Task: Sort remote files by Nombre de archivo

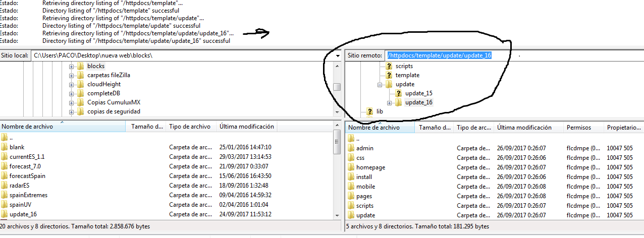Action: tap(380, 128)
